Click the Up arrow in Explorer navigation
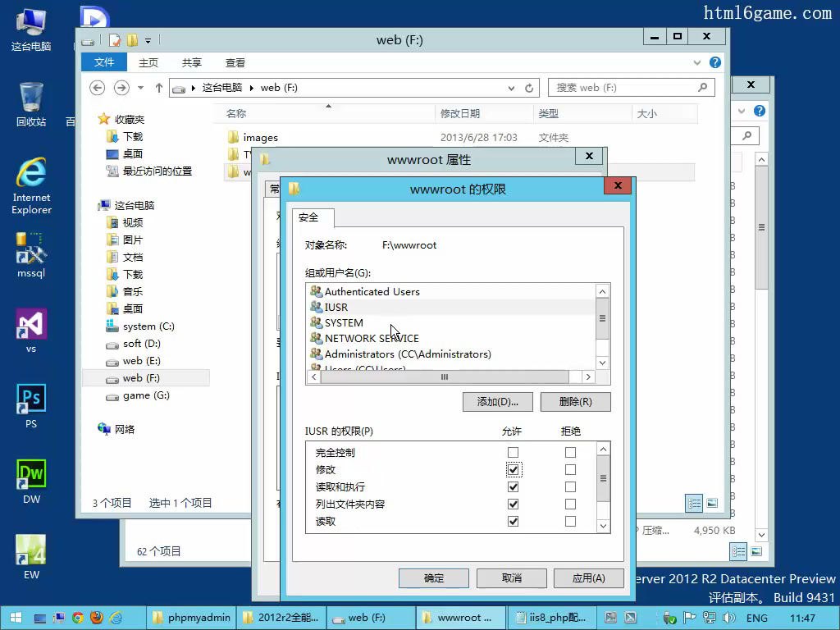Viewport: 840px width, 630px height. pos(159,88)
